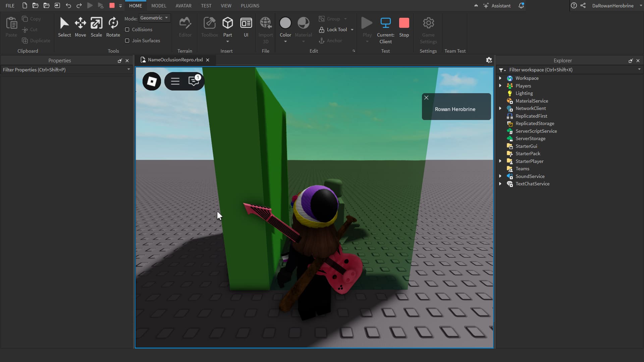Click the help question mark icon

574,6
